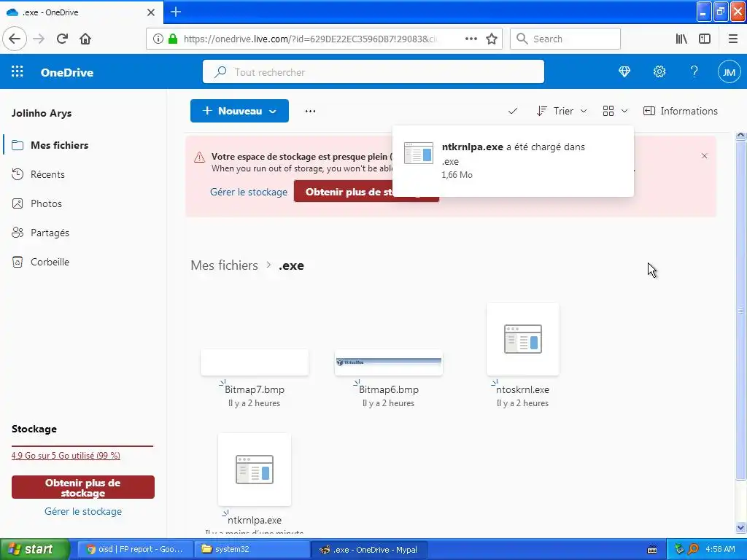This screenshot has width=747, height=560.
Task: Open the more actions ellipsis next to Nouveau
Action: (x=310, y=111)
